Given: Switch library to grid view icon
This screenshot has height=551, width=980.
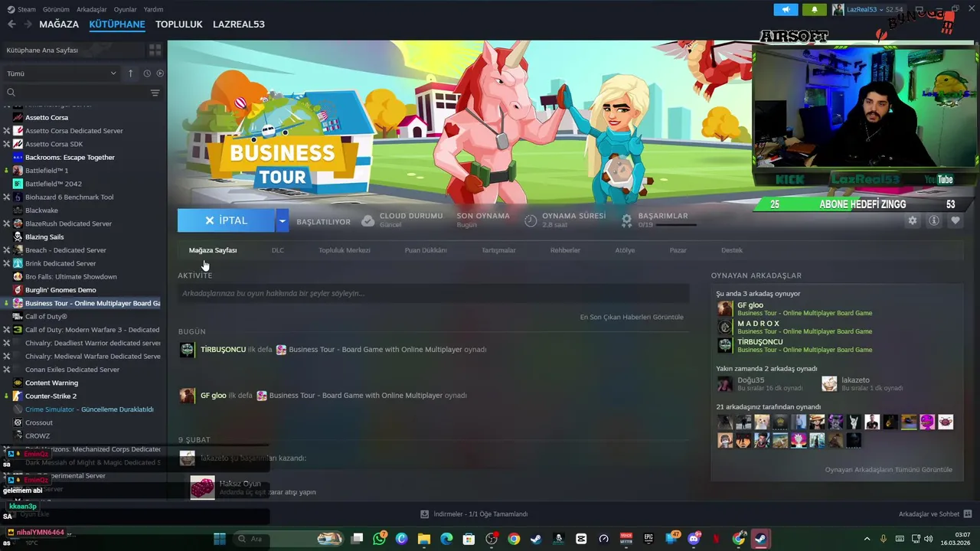Looking at the screenshot, I should (155, 50).
